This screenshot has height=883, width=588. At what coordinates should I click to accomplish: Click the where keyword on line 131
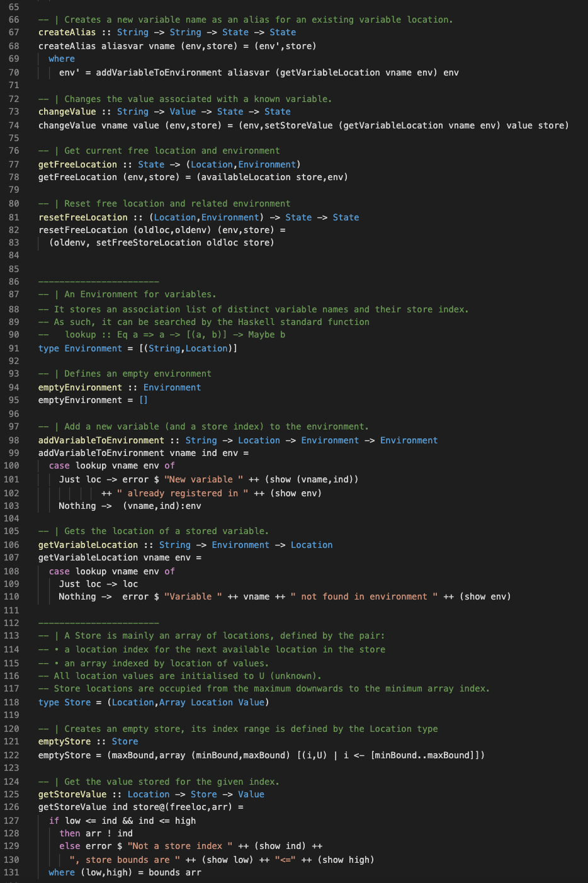point(61,872)
